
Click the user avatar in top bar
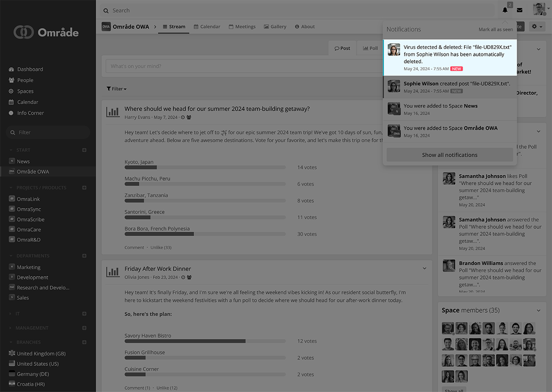coord(539,9)
